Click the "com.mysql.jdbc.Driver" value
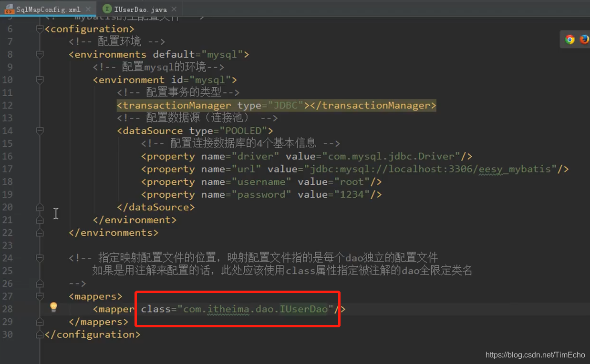Screen dimensions: 590x364 (392, 156)
